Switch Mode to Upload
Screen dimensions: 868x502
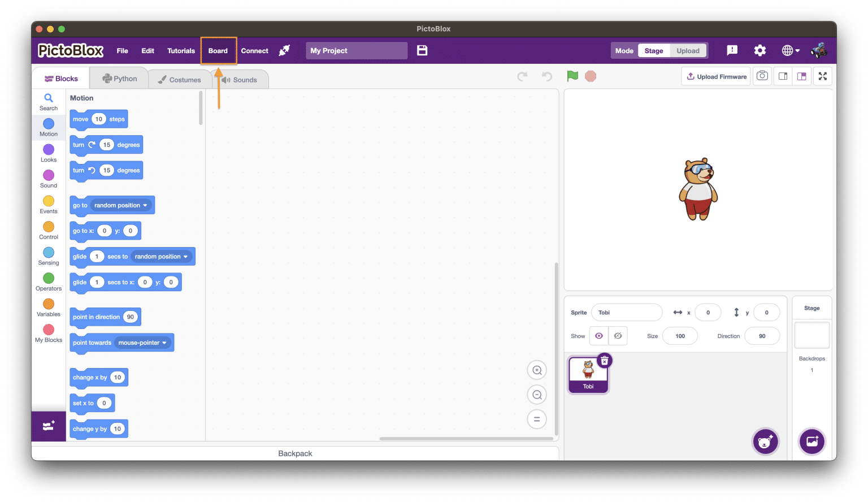coord(688,50)
